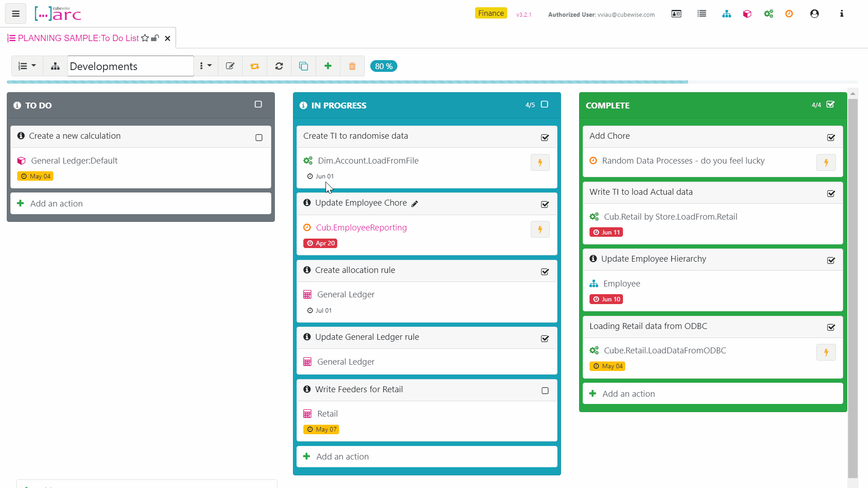
Task: Open the three-dot dropdown beside Developments field
Action: [x=205, y=66]
